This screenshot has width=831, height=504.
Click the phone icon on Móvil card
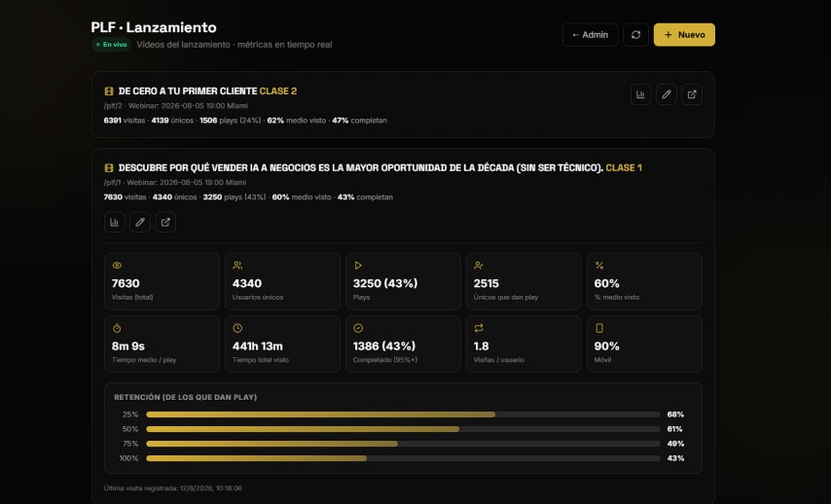click(x=599, y=328)
